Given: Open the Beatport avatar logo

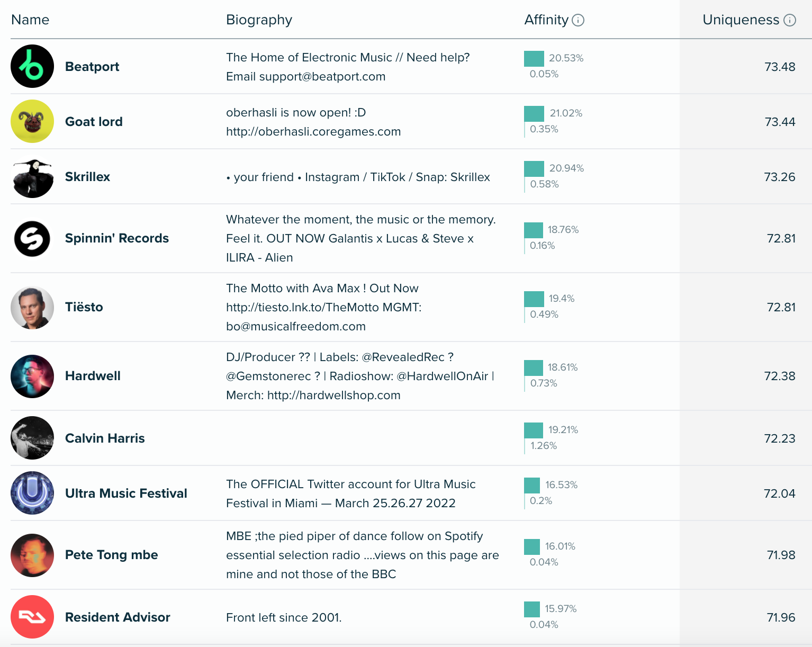Looking at the screenshot, I should tap(32, 66).
